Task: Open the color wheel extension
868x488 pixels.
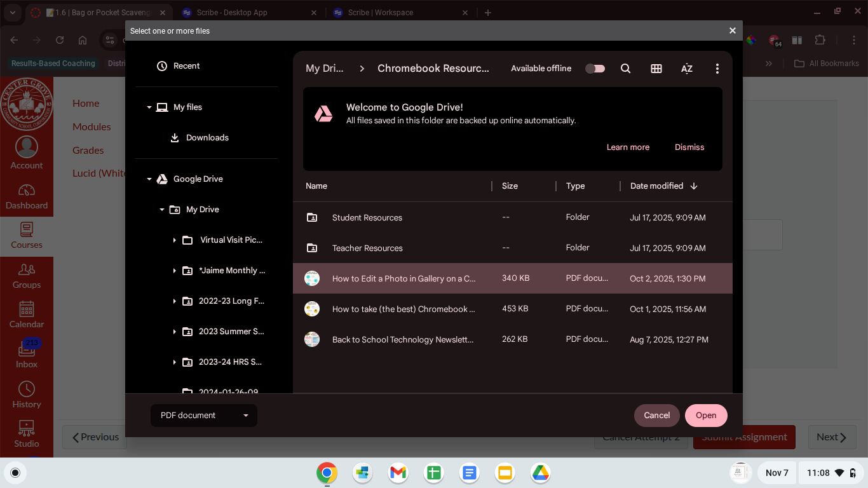Action: click(x=752, y=40)
